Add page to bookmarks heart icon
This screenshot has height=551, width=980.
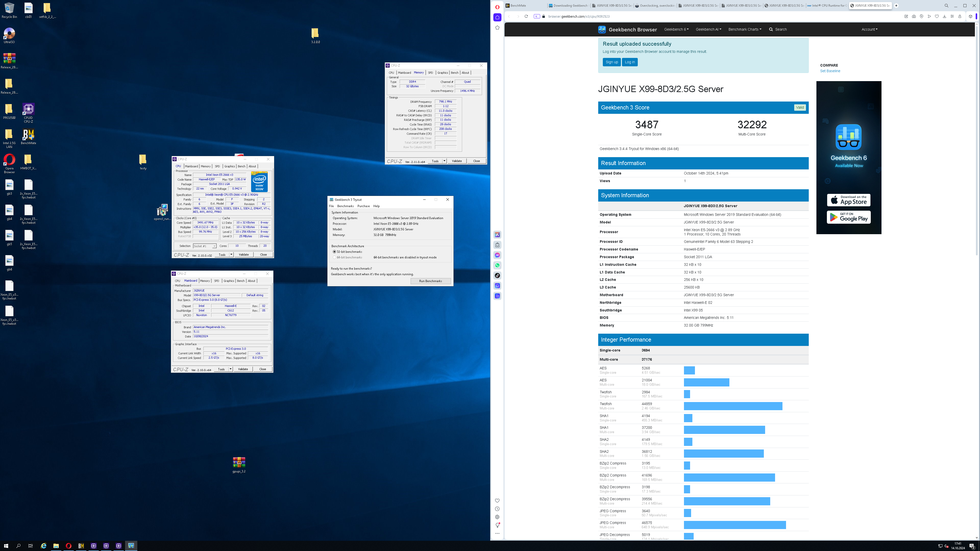937,16
